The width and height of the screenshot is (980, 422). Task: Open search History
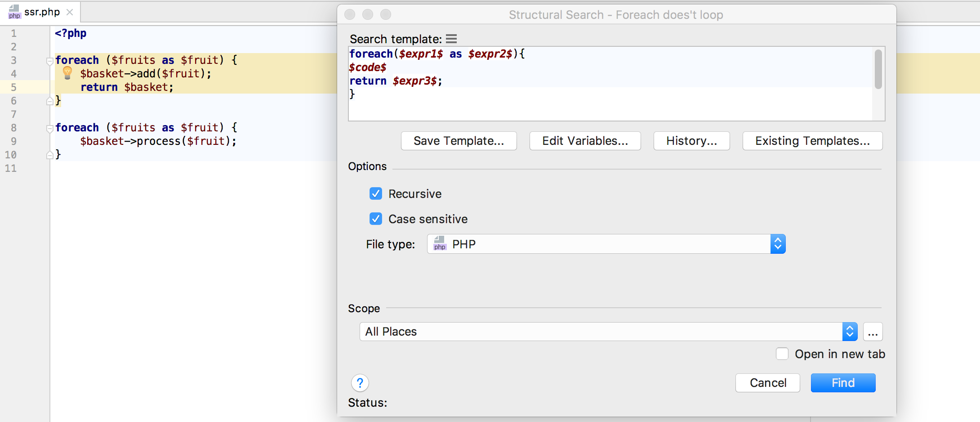click(x=692, y=141)
